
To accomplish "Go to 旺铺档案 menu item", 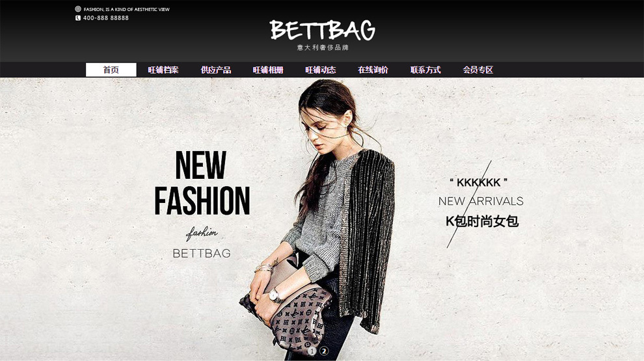I will pos(163,70).
